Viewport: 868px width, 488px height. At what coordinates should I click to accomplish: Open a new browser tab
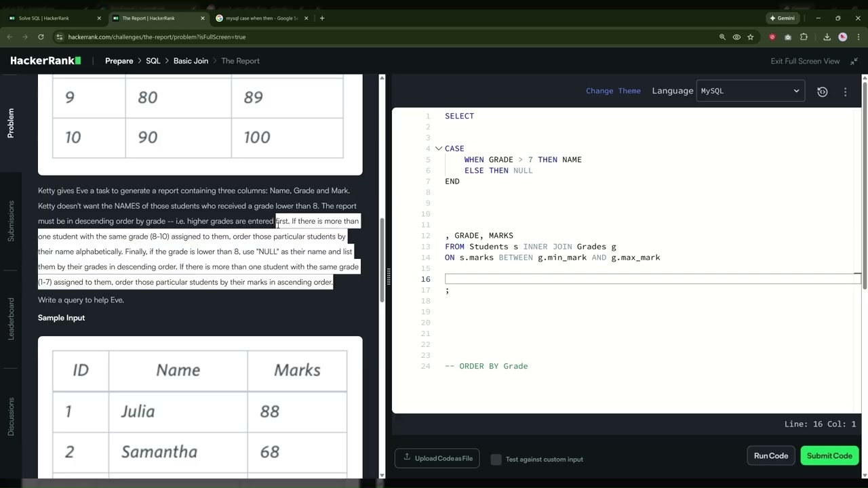[321, 18]
